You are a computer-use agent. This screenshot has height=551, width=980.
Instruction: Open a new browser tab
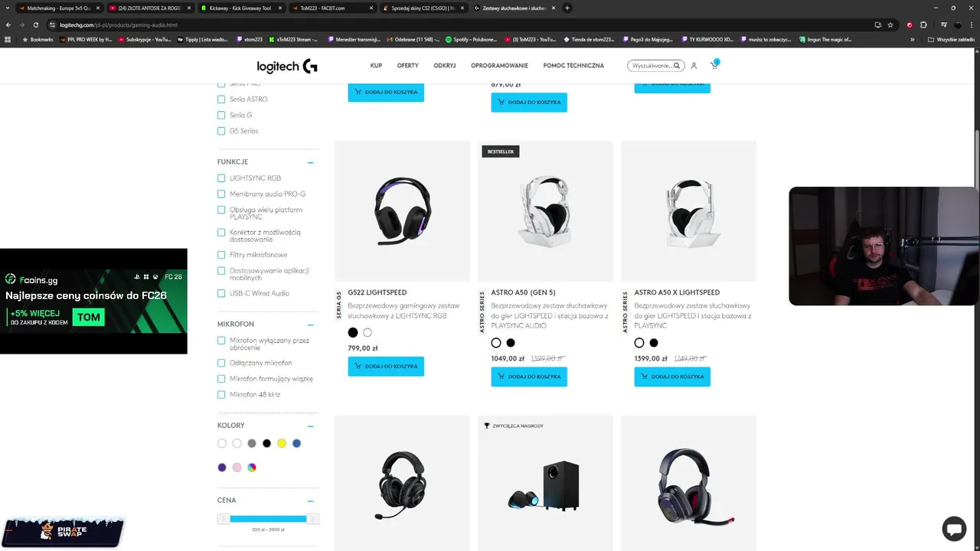[x=567, y=8]
